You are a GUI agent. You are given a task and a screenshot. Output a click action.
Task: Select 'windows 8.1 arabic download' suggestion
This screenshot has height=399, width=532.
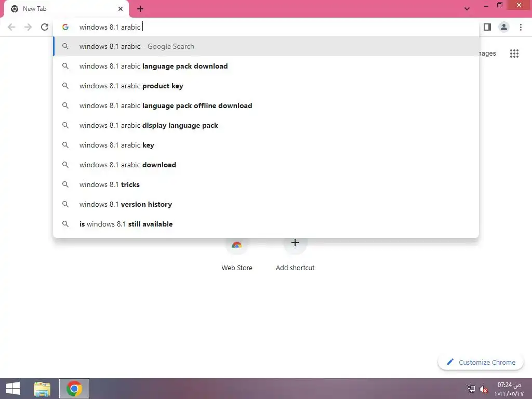pos(266,165)
